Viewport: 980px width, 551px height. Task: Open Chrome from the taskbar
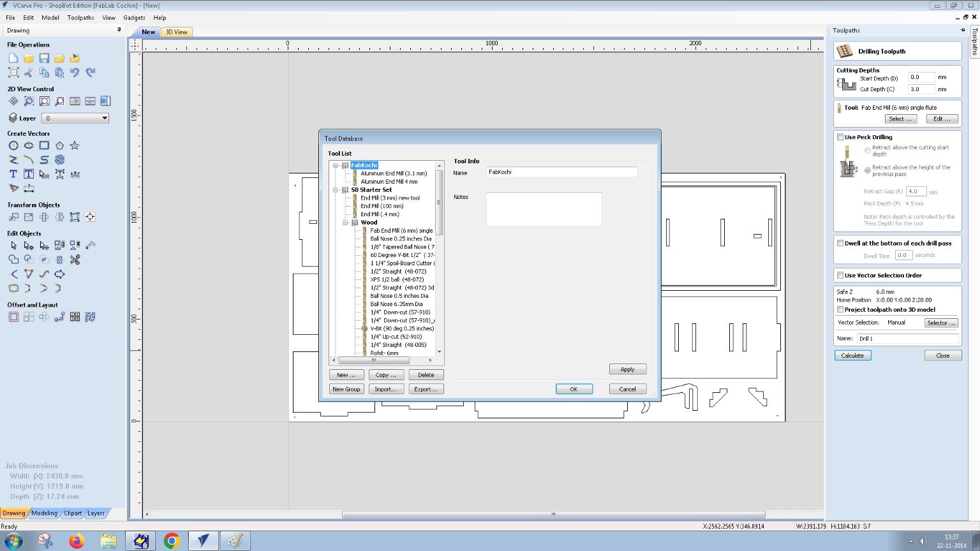[x=172, y=541]
